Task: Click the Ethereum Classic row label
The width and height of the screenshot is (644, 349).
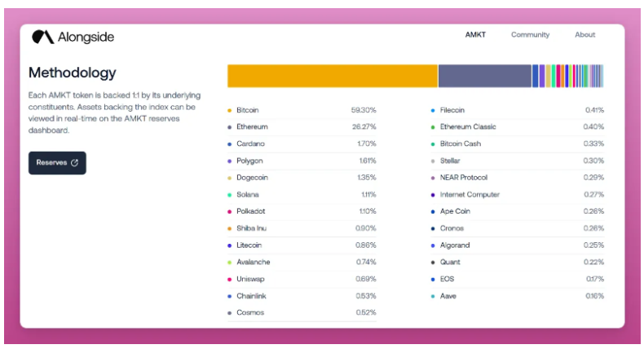Action: pyautogui.click(x=468, y=127)
